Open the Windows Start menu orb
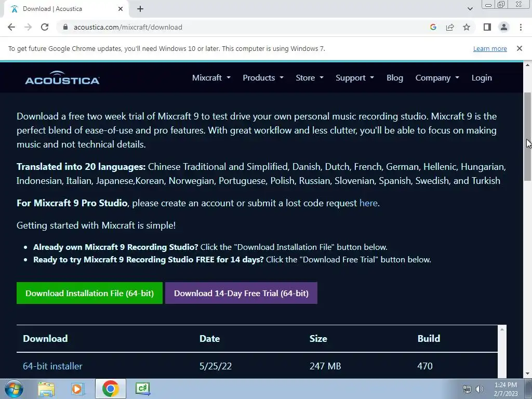This screenshot has height=399, width=532. click(14, 389)
